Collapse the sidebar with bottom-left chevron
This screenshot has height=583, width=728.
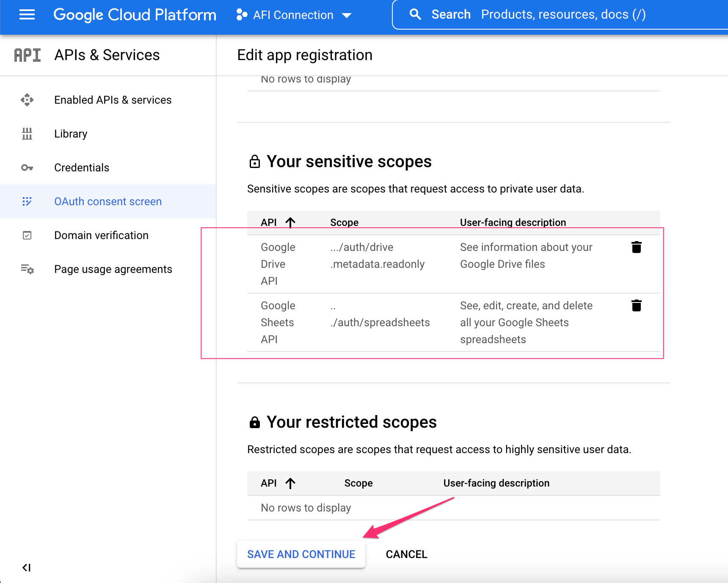pos(27,568)
